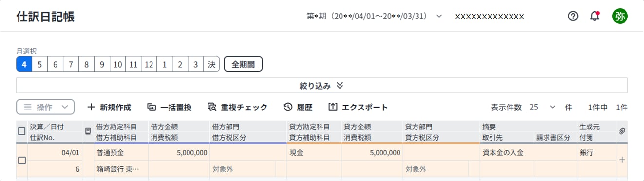Open notifications bell icon
This screenshot has height=181, width=644.
(594, 16)
